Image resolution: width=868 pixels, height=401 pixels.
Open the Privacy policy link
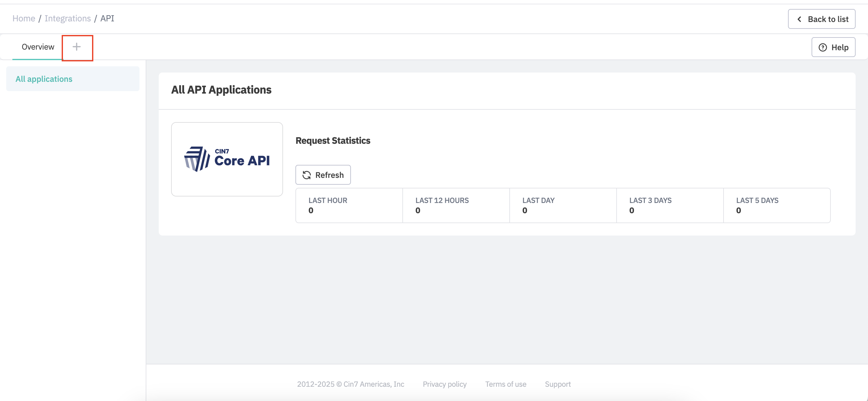[445, 384]
